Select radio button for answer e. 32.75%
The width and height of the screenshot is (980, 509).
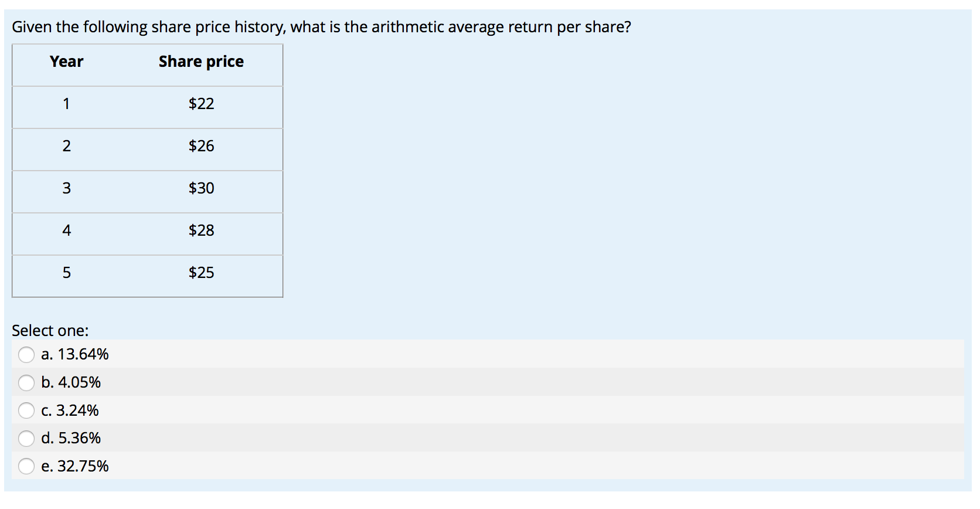coord(27,467)
